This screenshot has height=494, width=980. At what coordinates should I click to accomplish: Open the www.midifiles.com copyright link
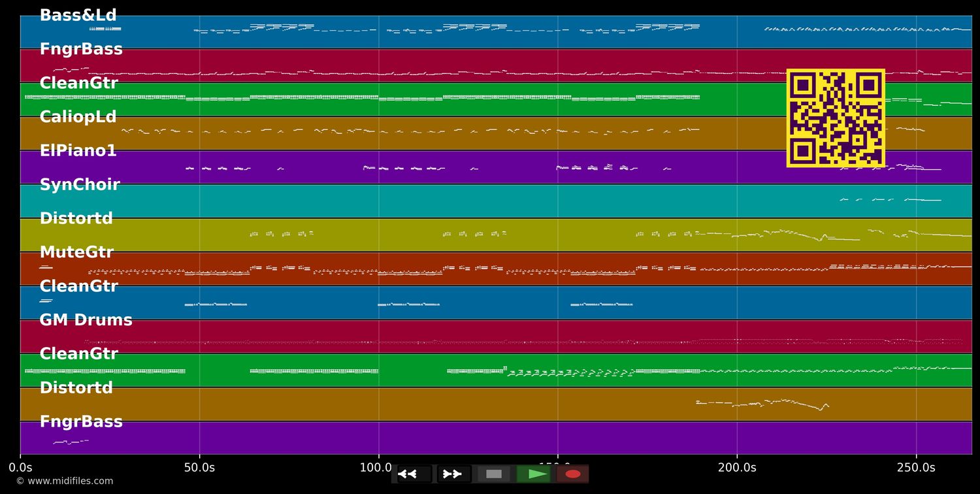(x=64, y=481)
